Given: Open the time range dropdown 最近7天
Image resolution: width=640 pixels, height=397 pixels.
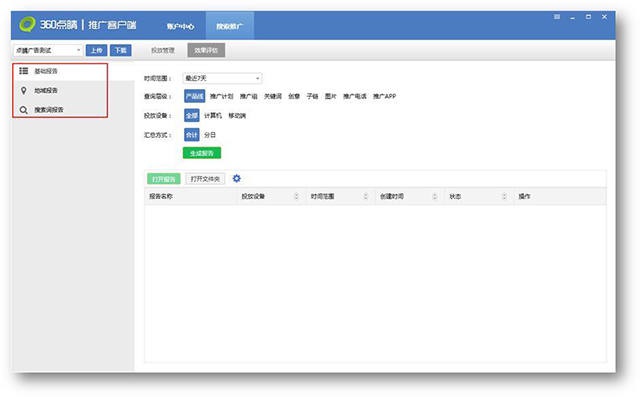Looking at the screenshot, I should [x=222, y=78].
